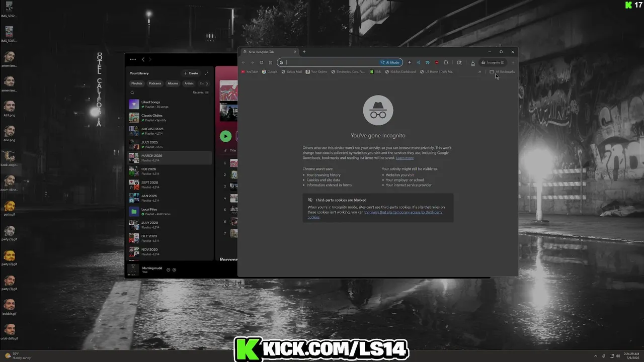
Task: Reload the page in Chrome
Action: 261,62
